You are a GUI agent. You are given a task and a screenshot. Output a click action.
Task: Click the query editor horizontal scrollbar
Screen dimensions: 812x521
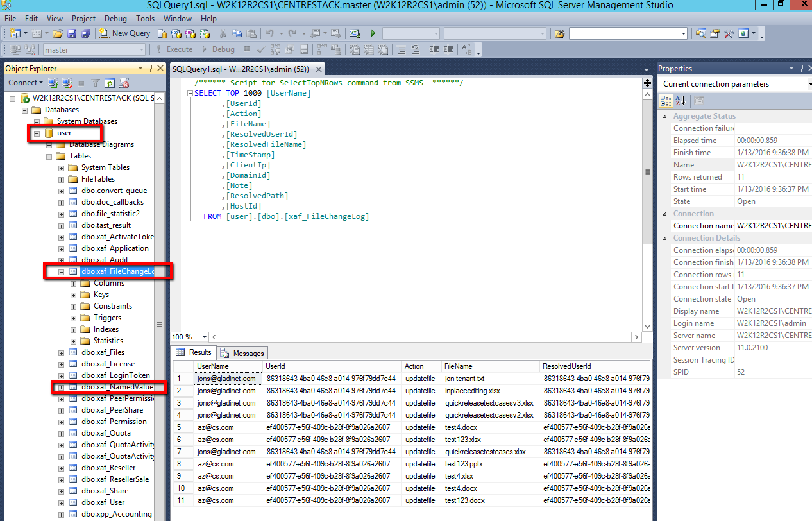(426, 337)
